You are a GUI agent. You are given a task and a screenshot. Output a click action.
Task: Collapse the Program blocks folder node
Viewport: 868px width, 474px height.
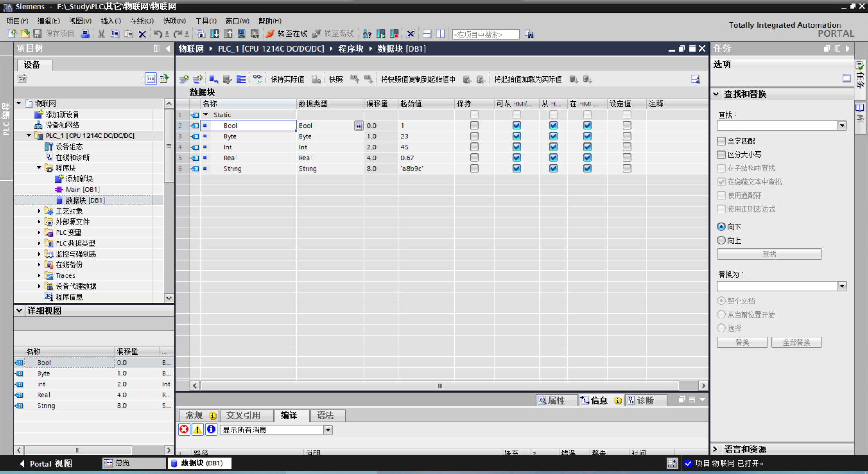pos(39,168)
